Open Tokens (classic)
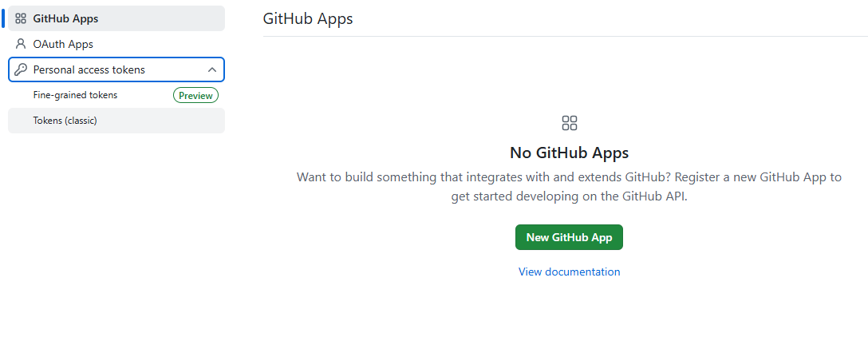 [x=65, y=121]
